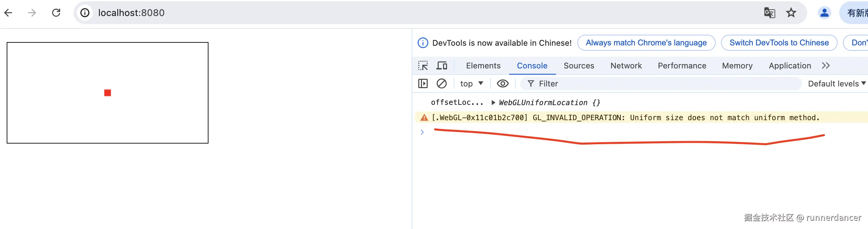This screenshot has width=868, height=229.
Task: Click the red square in the canvas
Action: click(108, 92)
